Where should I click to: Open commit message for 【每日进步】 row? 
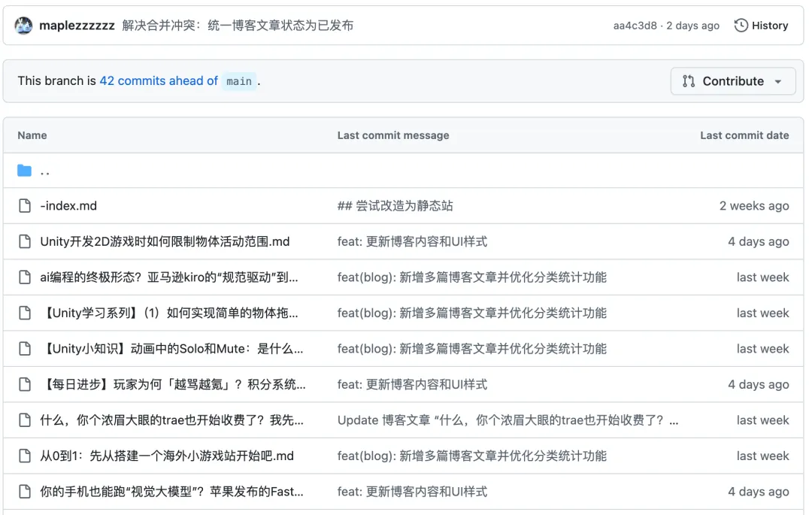(412, 385)
